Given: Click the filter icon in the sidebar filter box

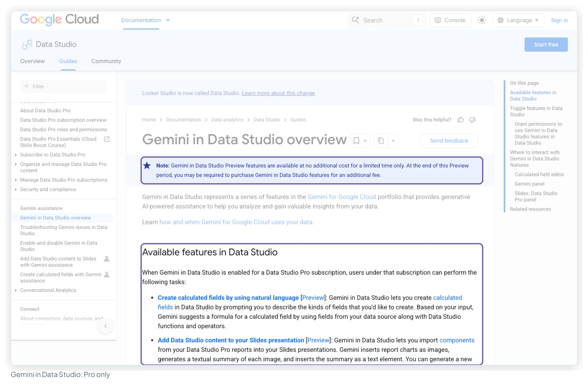Looking at the screenshot, I should [26, 86].
